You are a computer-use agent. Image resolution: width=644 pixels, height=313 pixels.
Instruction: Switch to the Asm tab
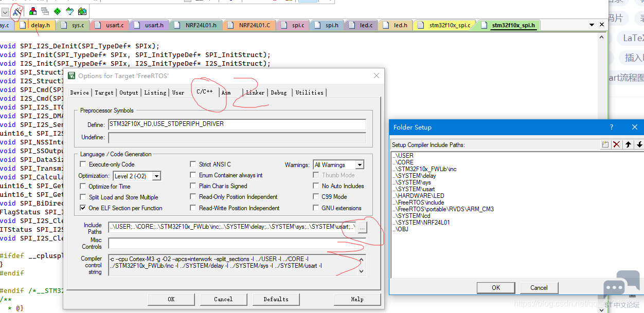tap(226, 93)
